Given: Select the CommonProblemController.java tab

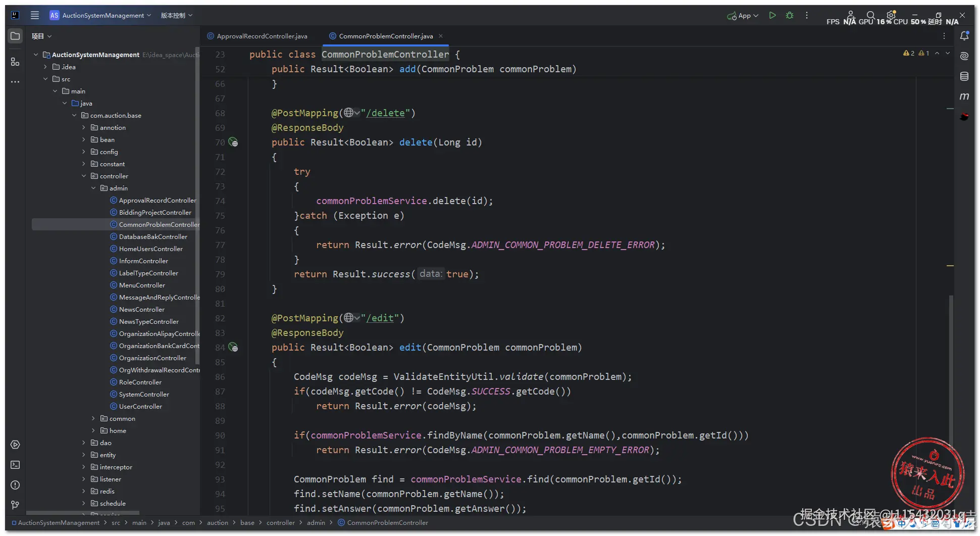Looking at the screenshot, I should coord(386,36).
